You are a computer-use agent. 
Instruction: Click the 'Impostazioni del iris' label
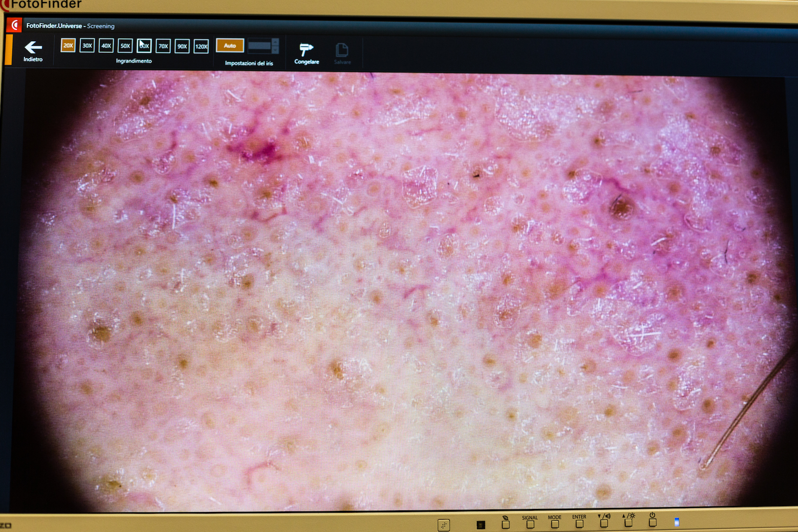pos(249,63)
